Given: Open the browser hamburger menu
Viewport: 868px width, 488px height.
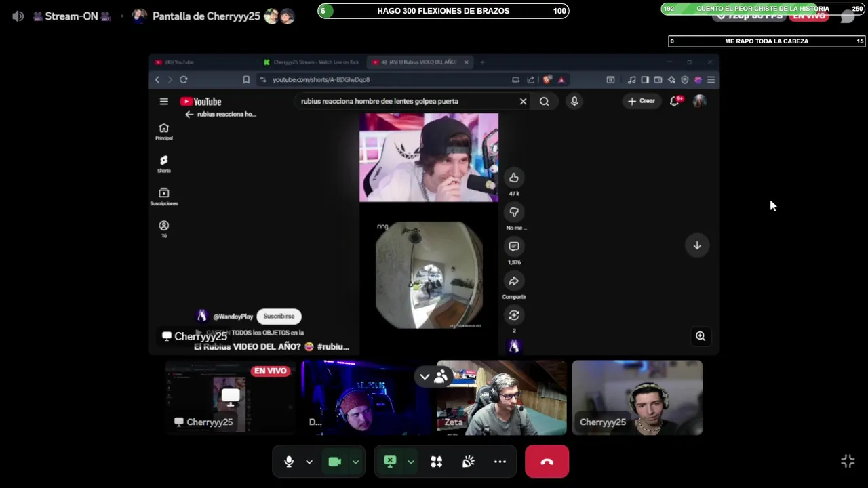Looking at the screenshot, I should tap(711, 79).
